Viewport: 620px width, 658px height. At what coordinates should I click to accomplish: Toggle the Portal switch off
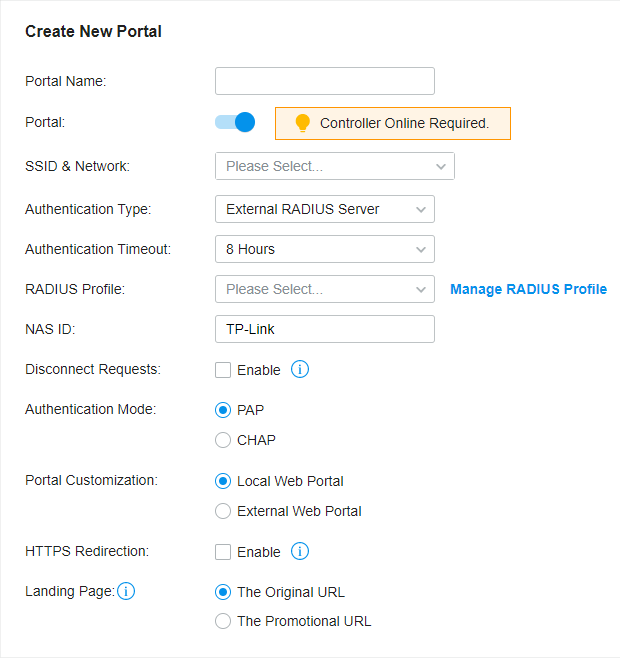[x=235, y=122]
